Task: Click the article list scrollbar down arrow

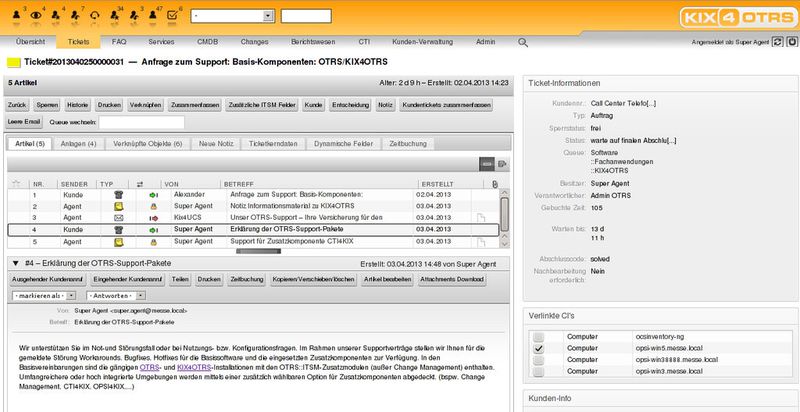Action: click(x=505, y=244)
